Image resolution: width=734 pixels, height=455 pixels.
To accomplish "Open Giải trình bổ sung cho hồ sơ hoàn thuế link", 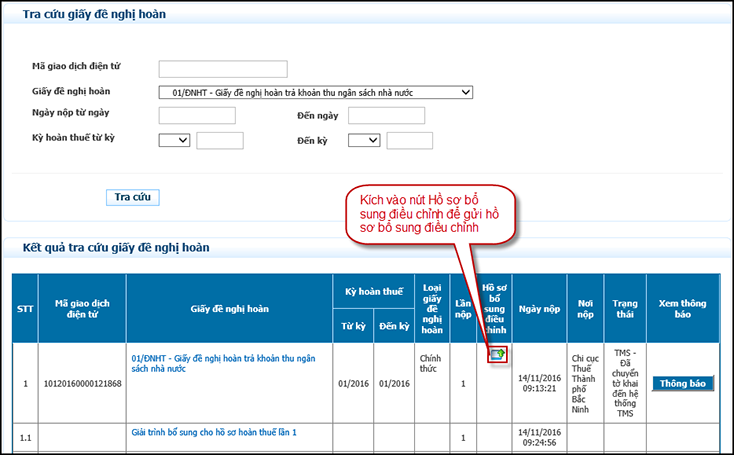I will click(x=214, y=433).
